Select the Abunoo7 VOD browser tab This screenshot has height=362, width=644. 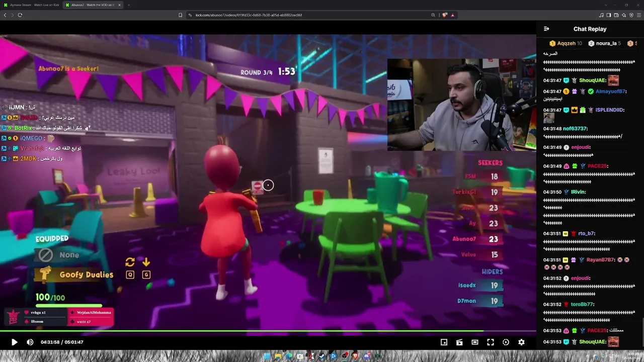[x=93, y=5]
